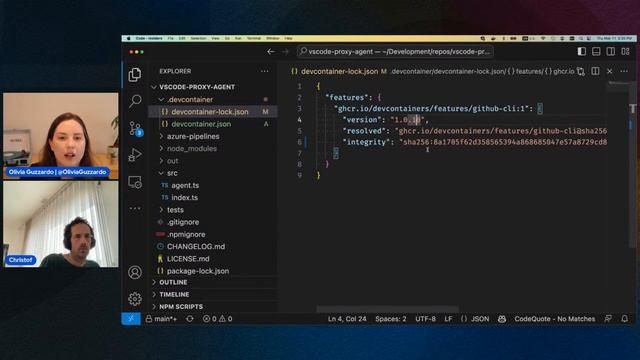This screenshot has width=640, height=360.
Task: Customize layout icon in title bar
Action: click(625, 51)
